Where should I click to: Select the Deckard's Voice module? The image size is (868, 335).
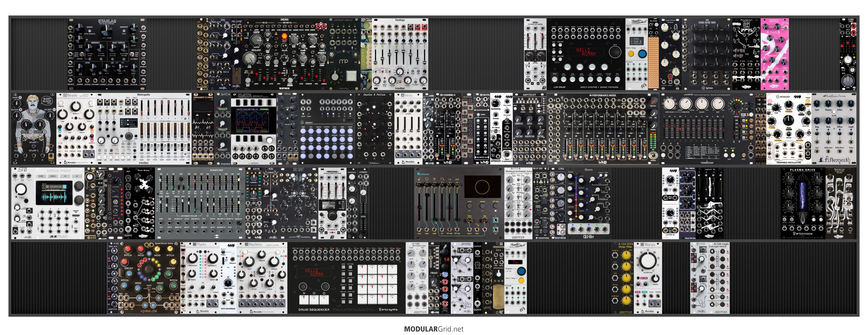pyautogui.click(x=200, y=203)
